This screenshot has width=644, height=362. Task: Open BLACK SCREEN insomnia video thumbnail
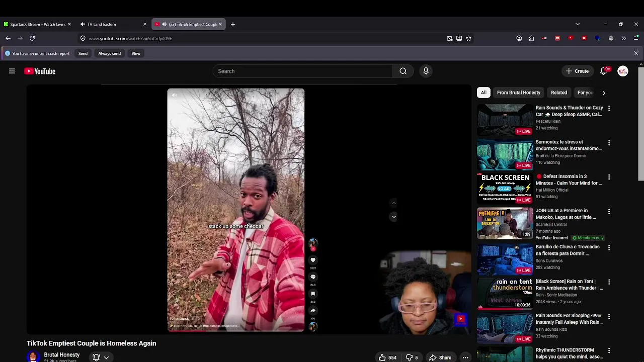(505, 189)
